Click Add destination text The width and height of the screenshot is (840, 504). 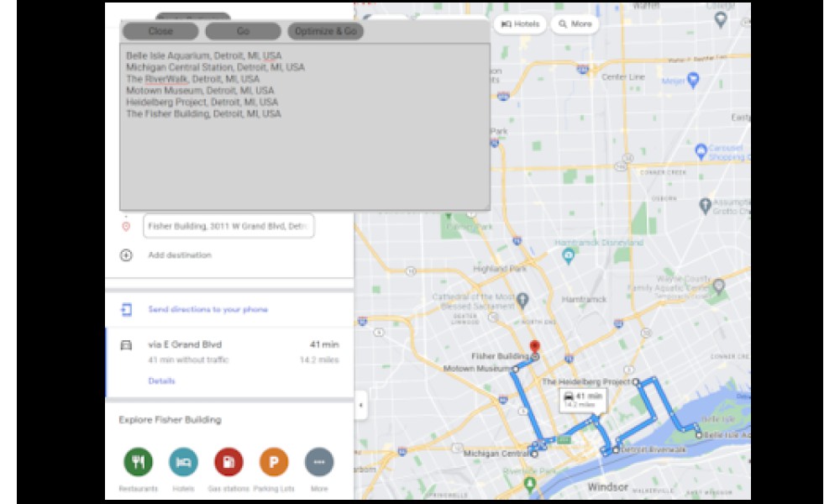tap(180, 255)
